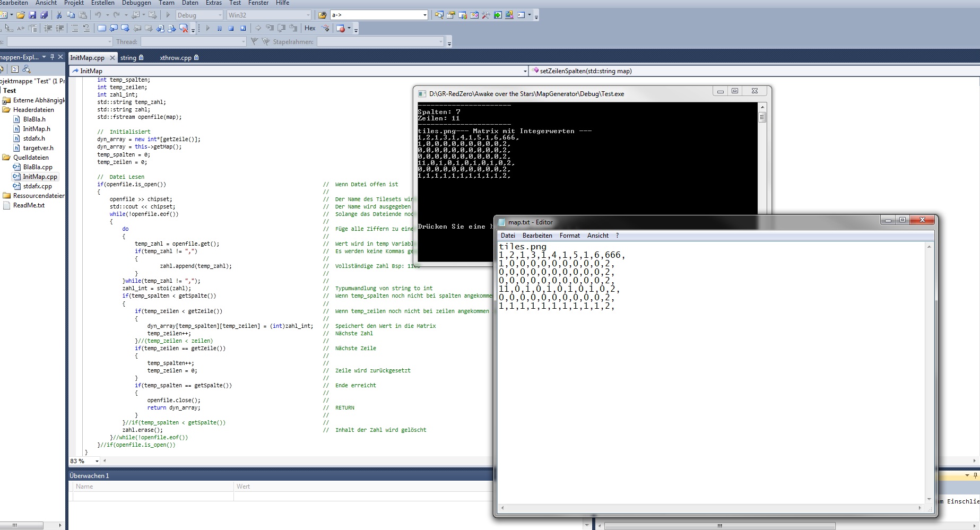
Task: Open Format menu in map.txt Editor
Action: tap(569, 236)
